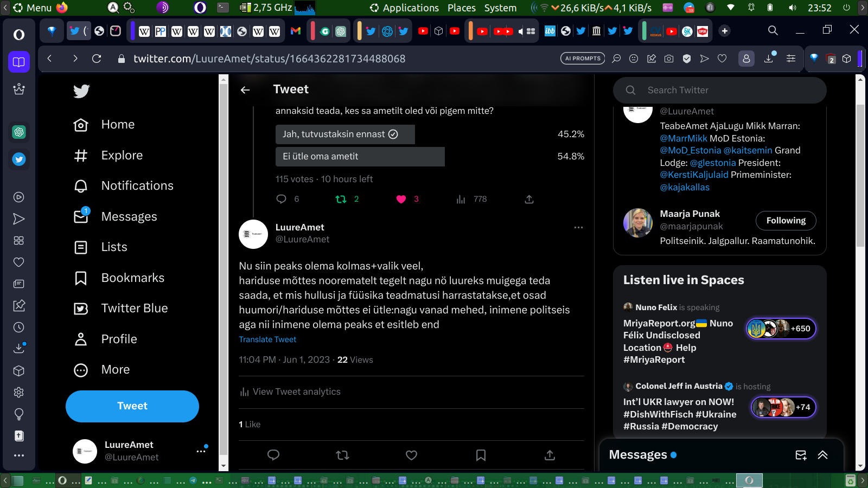Viewport: 868px width, 488px height.
Task: Click the address bar URL
Action: [270, 59]
